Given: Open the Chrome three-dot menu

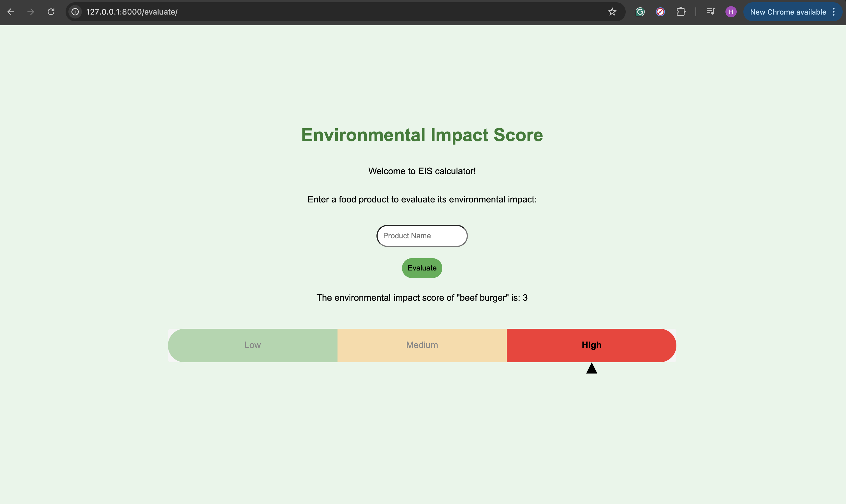Looking at the screenshot, I should coord(834,12).
